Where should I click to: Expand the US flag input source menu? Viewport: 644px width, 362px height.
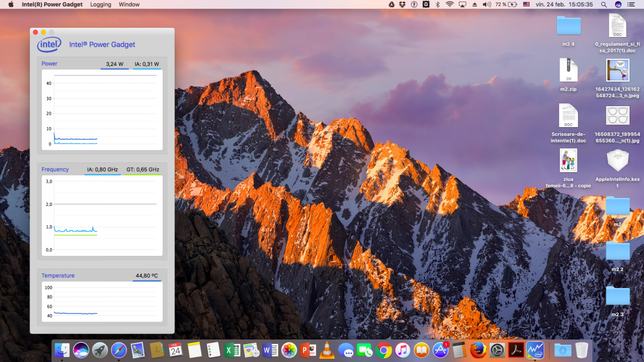click(526, 4)
